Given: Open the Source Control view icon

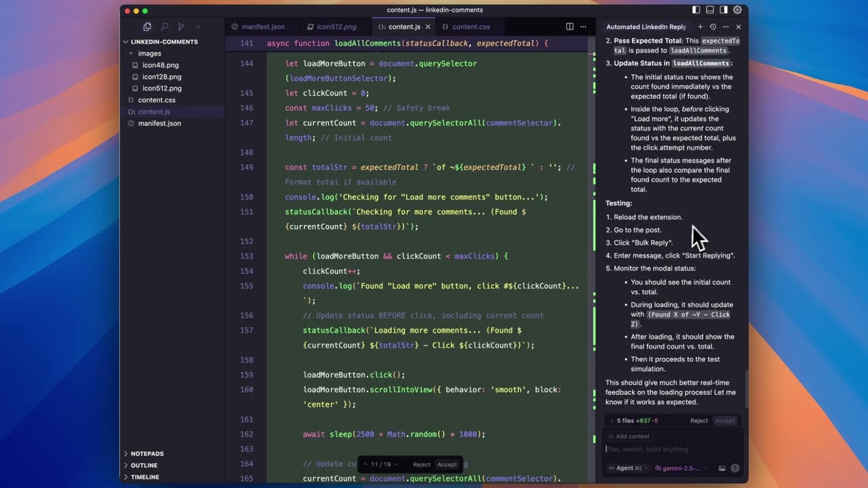Looking at the screenshot, I should [181, 26].
